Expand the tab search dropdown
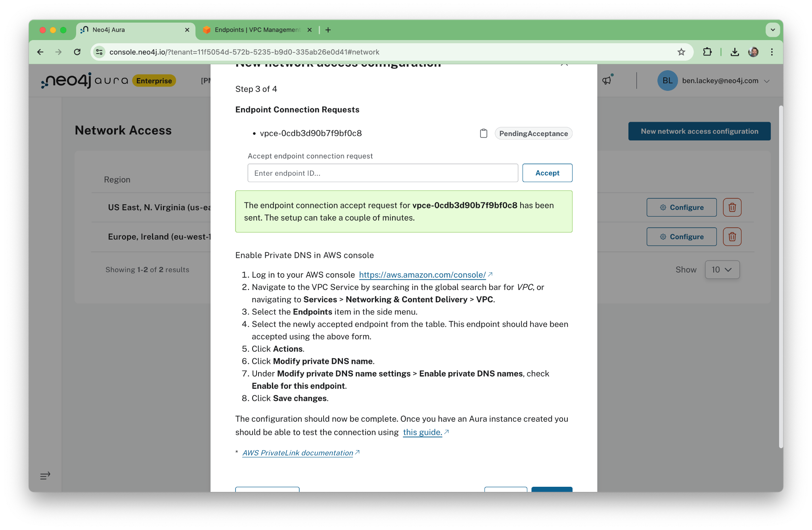This screenshot has height=530, width=812. (772, 30)
